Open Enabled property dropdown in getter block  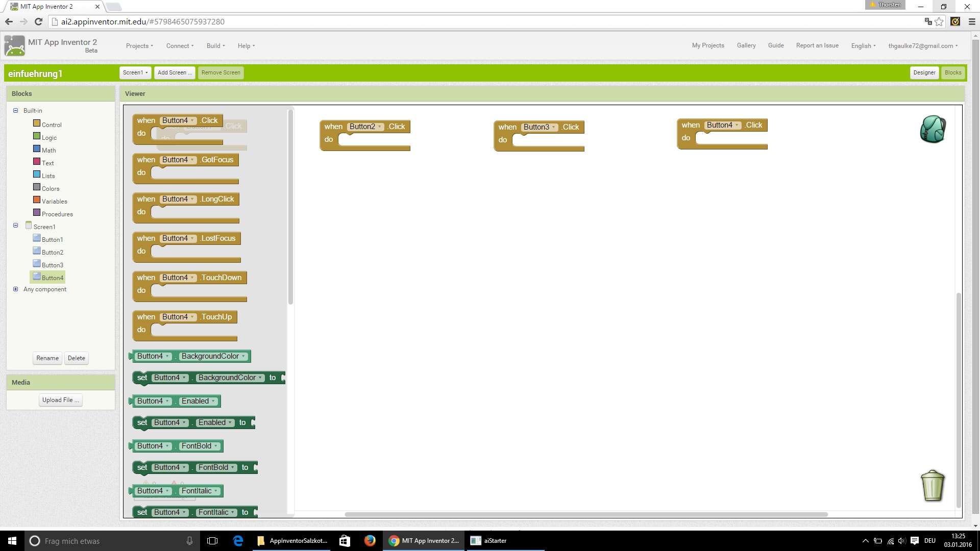199,401
